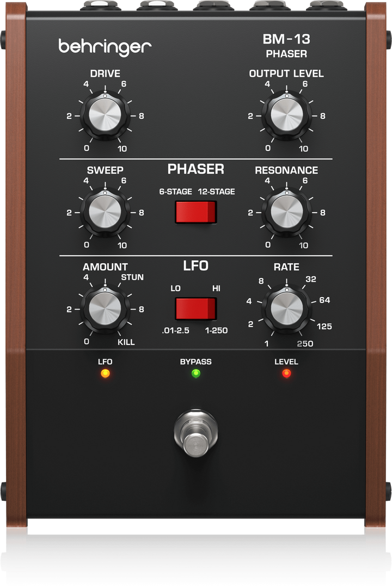Click the LFO section heading
This screenshot has height=587, width=392.
[x=195, y=266]
